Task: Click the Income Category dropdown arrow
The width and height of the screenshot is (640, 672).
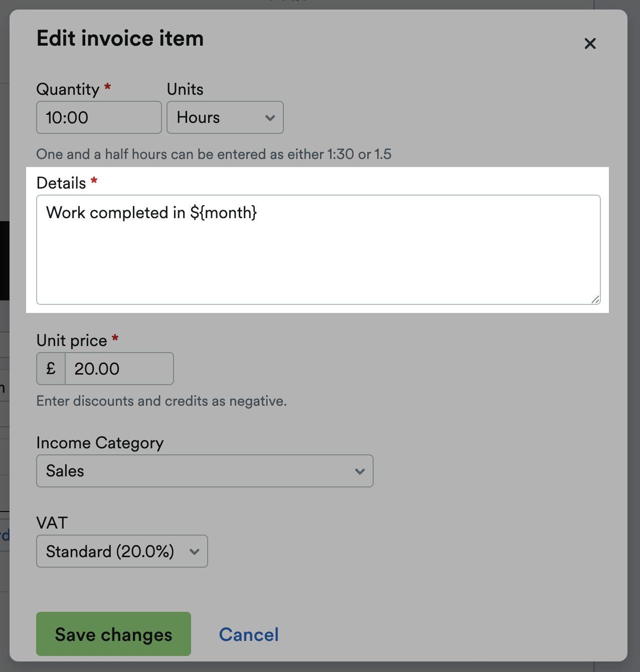Action: click(359, 471)
